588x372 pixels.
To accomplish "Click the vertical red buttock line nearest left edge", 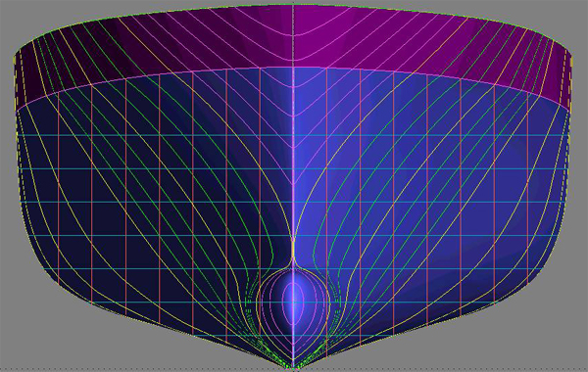I will click(59, 187).
